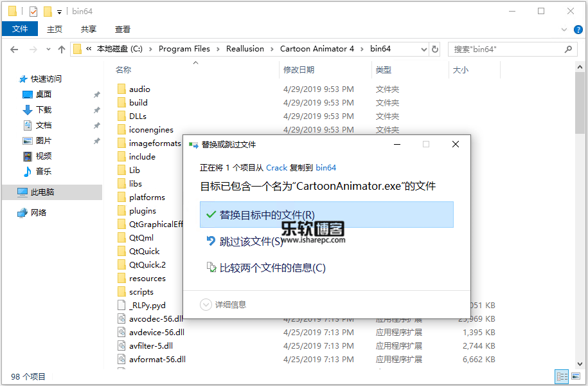588x386 pixels.
Task: Sort by 修改日期 column header
Action: (x=299, y=70)
